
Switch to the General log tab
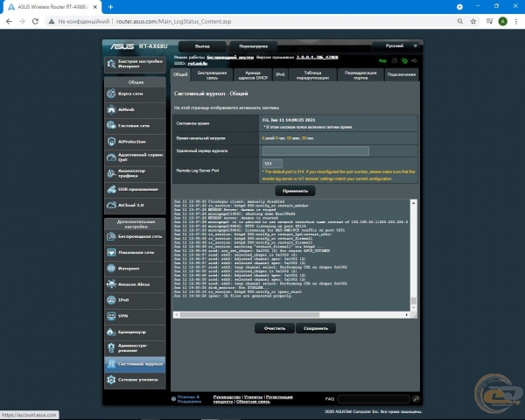pyautogui.click(x=180, y=74)
